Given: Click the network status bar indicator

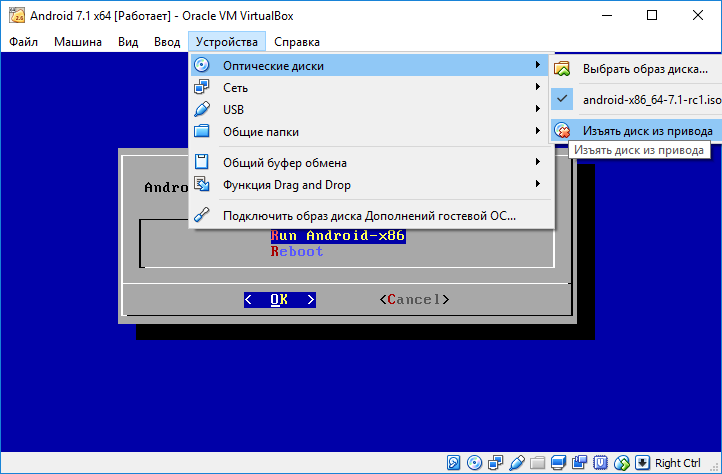Looking at the screenshot, I should [495, 462].
